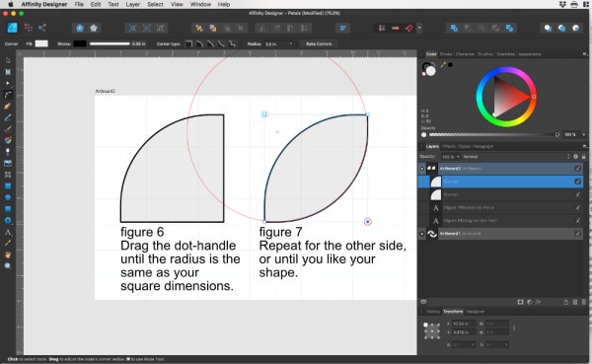Toggle visibility of second Curve layer
The width and height of the screenshot is (592, 364).
[577, 194]
